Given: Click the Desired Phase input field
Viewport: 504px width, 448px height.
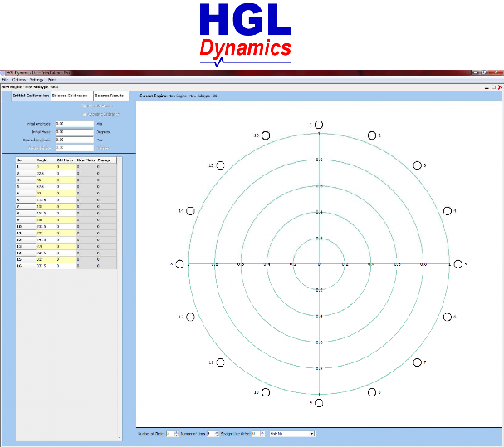Looking at the screenshot, I should click(74, 148).
